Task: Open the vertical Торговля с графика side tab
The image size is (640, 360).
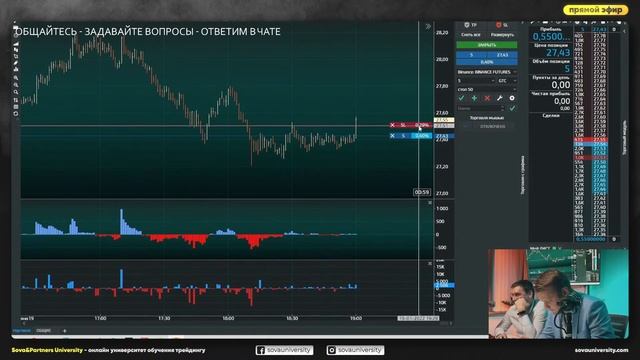Action: click(523, 175)
